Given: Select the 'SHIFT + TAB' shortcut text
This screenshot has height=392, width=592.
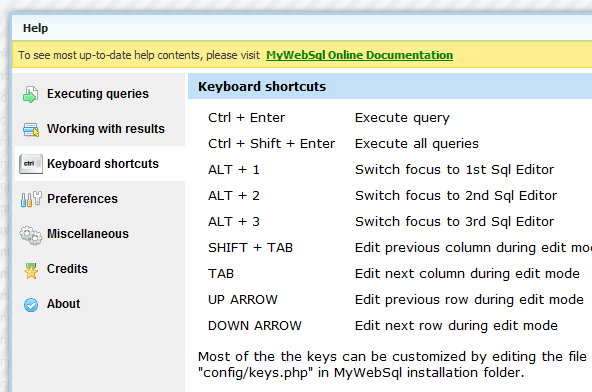Looking at the screenshot, I should point(250,248).
